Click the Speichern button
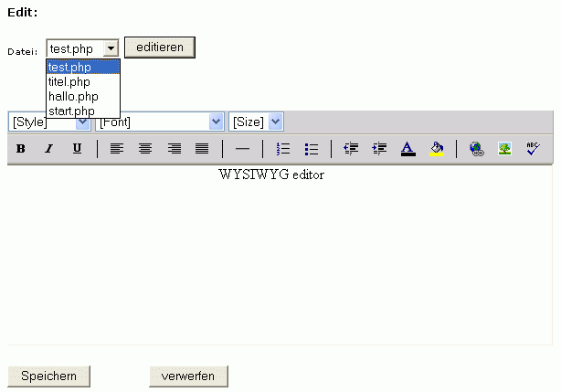This screenshot has width=561, height=392. coord(48,376)
